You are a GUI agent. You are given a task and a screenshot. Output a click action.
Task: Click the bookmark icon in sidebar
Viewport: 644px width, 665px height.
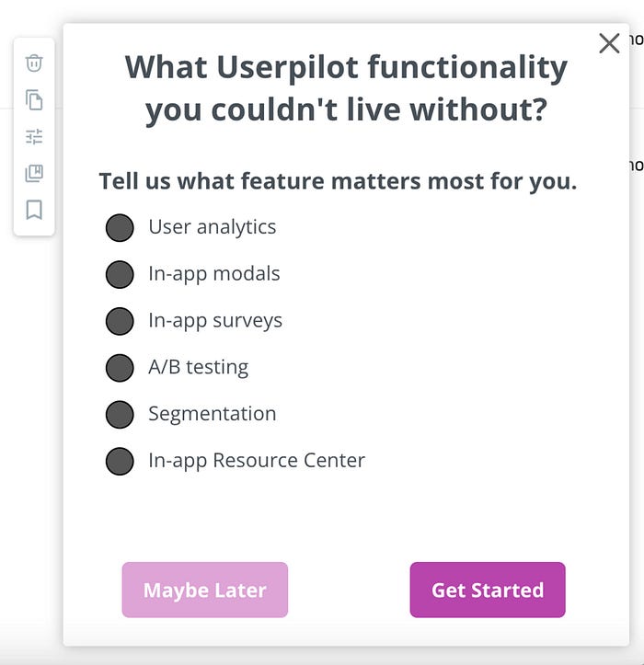click(34, 211)
